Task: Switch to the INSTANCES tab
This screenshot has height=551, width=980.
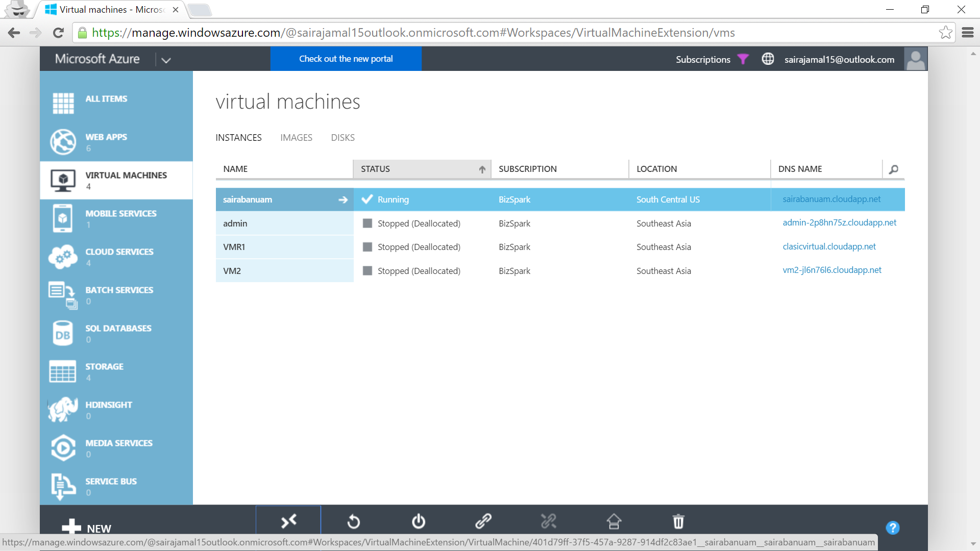Action: (x=238, y=138)
